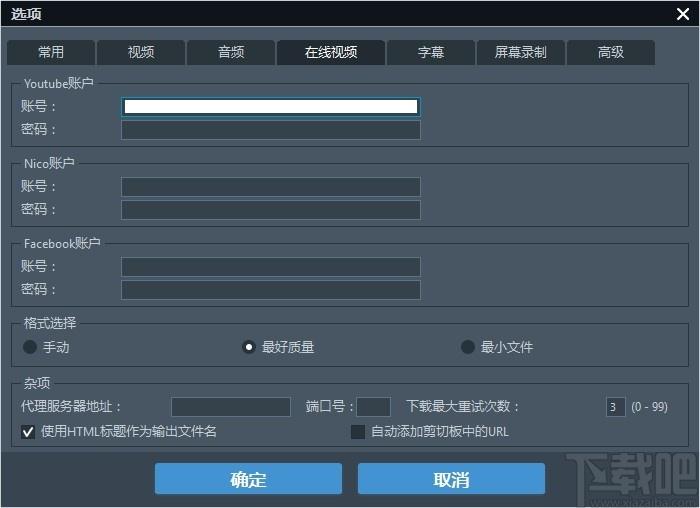
Task: Click the Facebook 账号 input field
Action: pos(271,266)
